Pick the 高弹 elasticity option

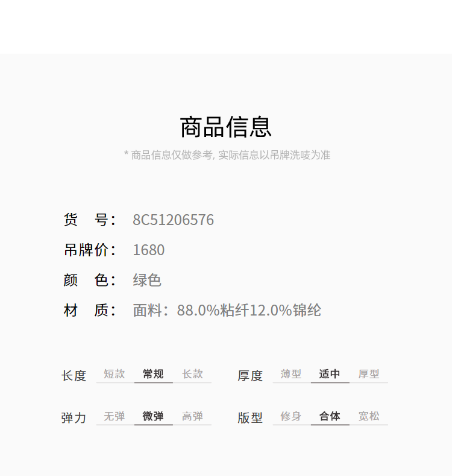coord(192,416)
